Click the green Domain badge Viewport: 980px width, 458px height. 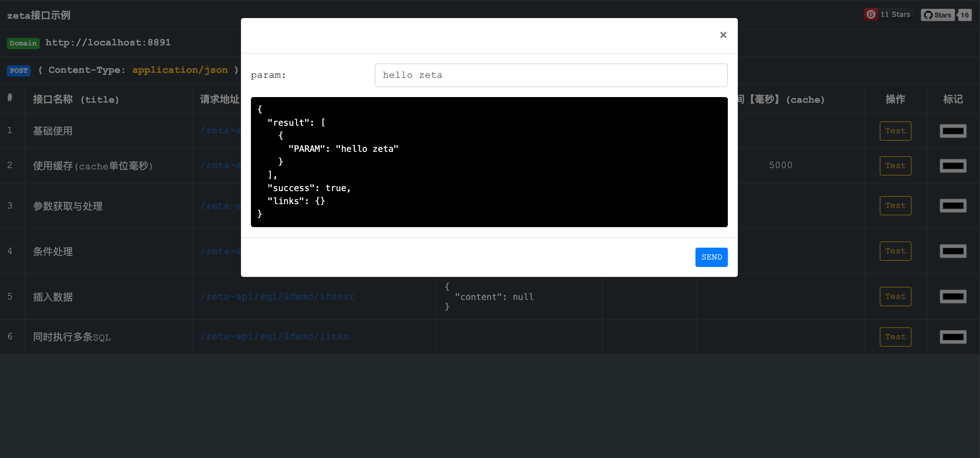[x=23, y=43]
